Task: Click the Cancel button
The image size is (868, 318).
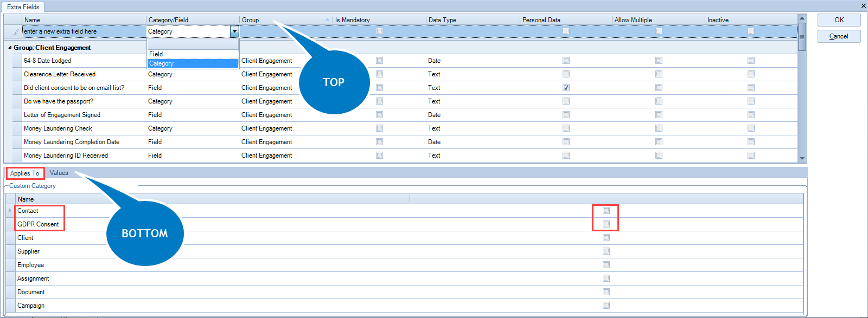Action: [x=839, y=36]
